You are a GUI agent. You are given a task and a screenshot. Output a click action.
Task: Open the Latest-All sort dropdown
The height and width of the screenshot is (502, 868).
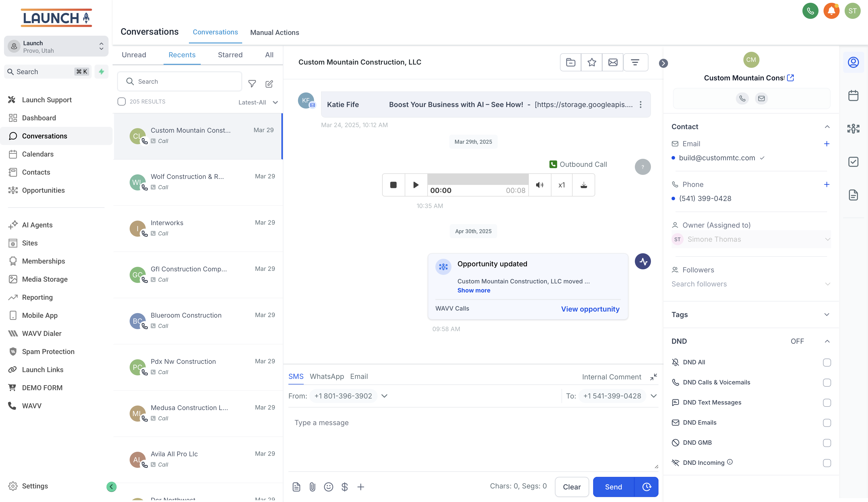point(258,102)
